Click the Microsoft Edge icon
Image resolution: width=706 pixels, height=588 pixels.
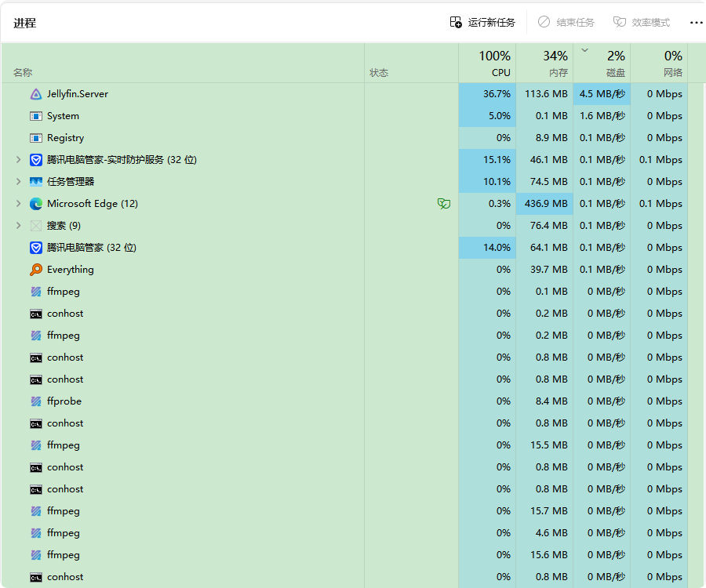pos(36,204)
